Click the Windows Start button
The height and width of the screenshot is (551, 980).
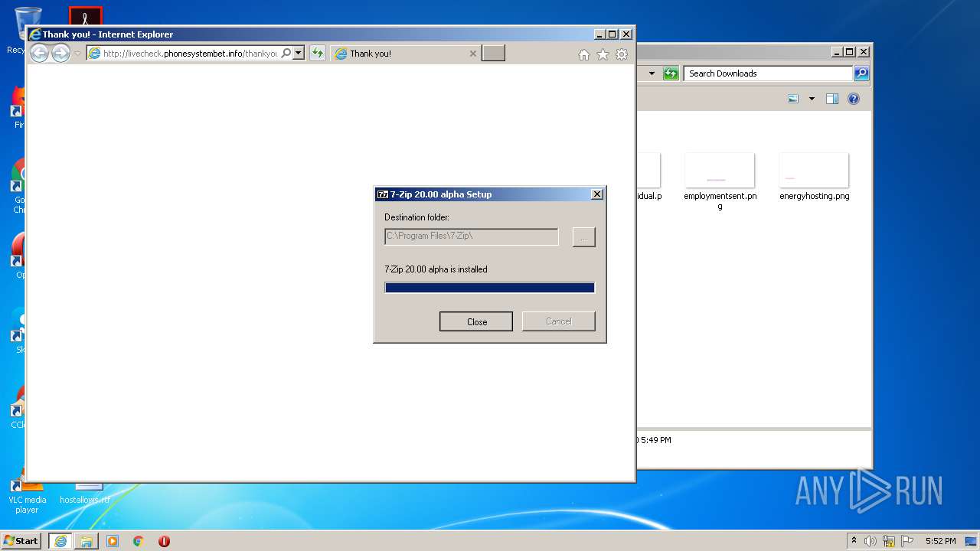click(x=21, y=540)
